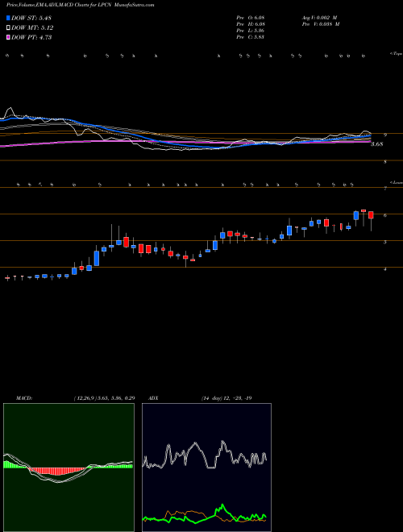The width and height of the screenshot is (403, 532).
Task: Open the green MACD histogram chart
Action: (69, 468)
